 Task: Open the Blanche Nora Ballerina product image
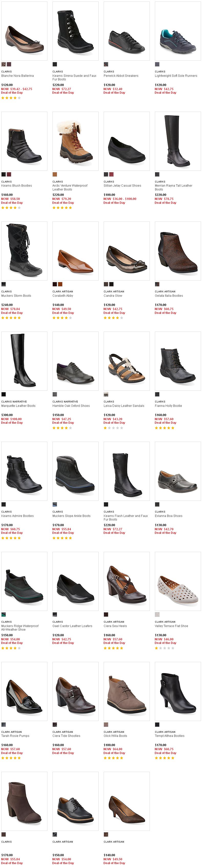coord(24,31)
